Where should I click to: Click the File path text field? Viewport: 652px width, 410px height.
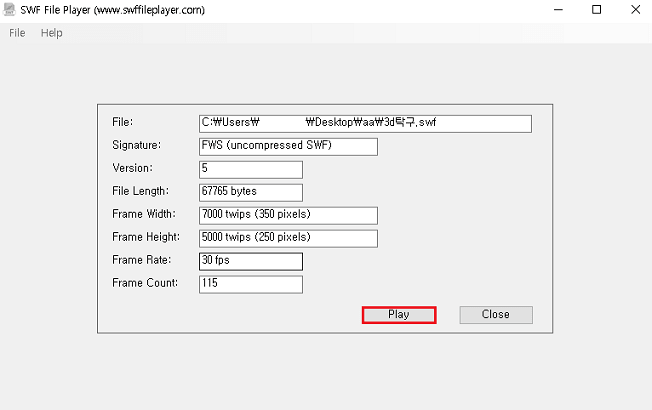[365, 123]
